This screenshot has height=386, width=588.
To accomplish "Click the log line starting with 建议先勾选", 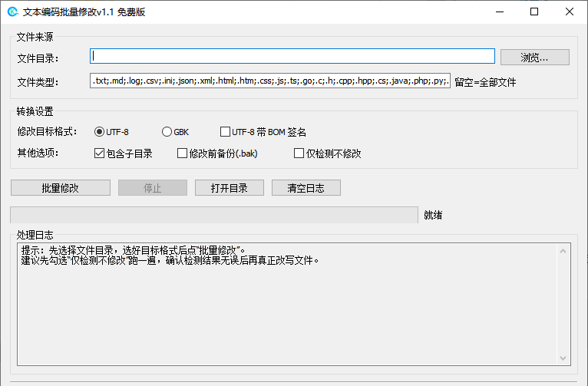I will tap(170, 260).
